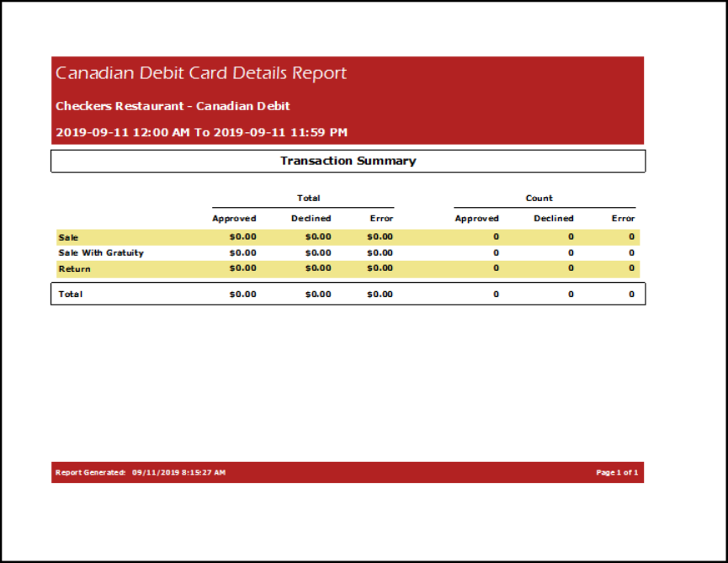728x563 pixels.
Task: Click Return row approved count 0
Action: [x=496, y=268]
